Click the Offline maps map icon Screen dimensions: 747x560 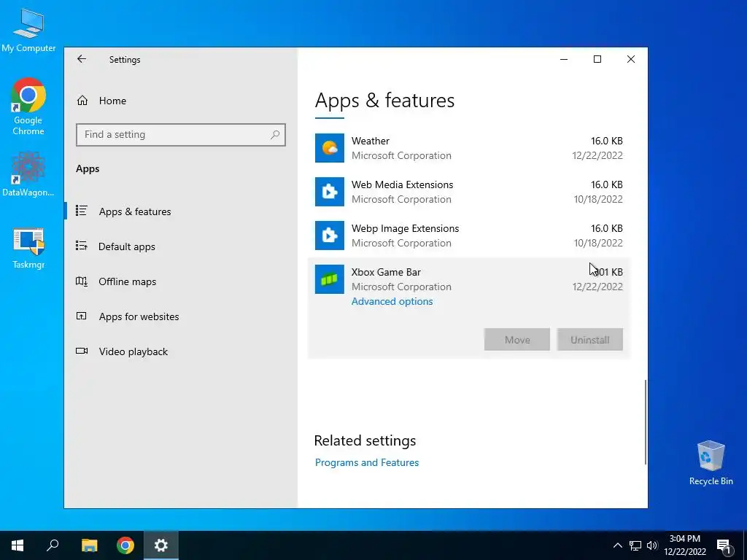pyautogui.click(x=82, y=281)
